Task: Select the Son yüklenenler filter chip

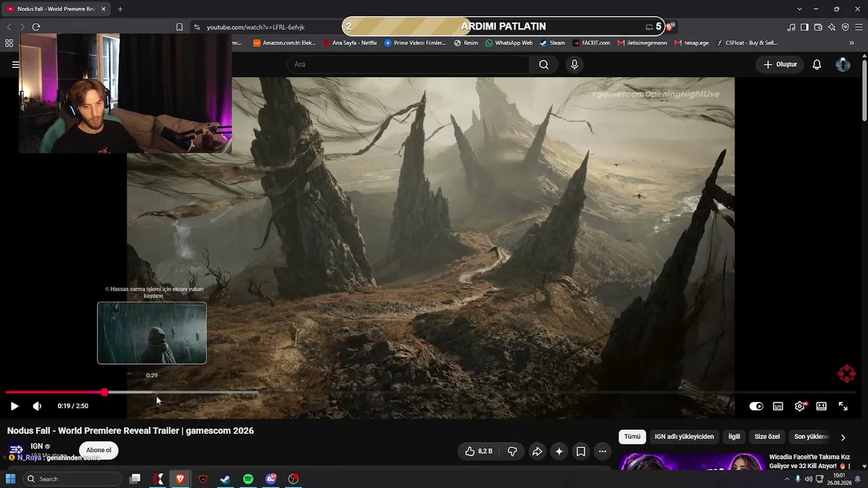Action: [812, 436]
